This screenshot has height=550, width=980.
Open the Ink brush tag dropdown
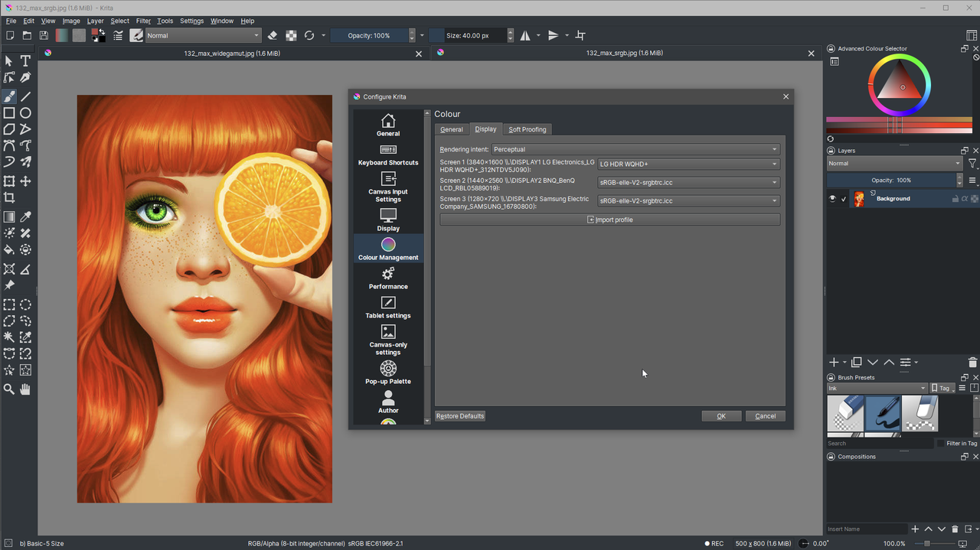click(877, 388)
